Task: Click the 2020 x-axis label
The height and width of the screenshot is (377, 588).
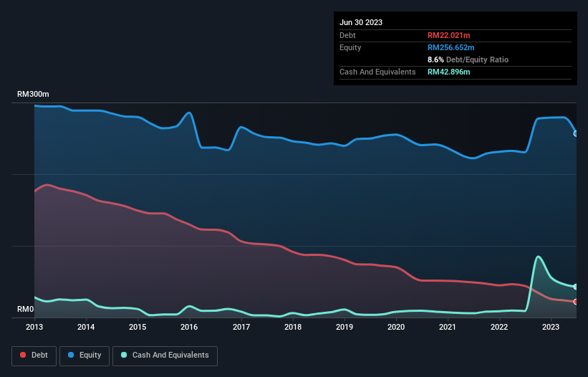Action: pyautogui.click(x=396, y=327)
